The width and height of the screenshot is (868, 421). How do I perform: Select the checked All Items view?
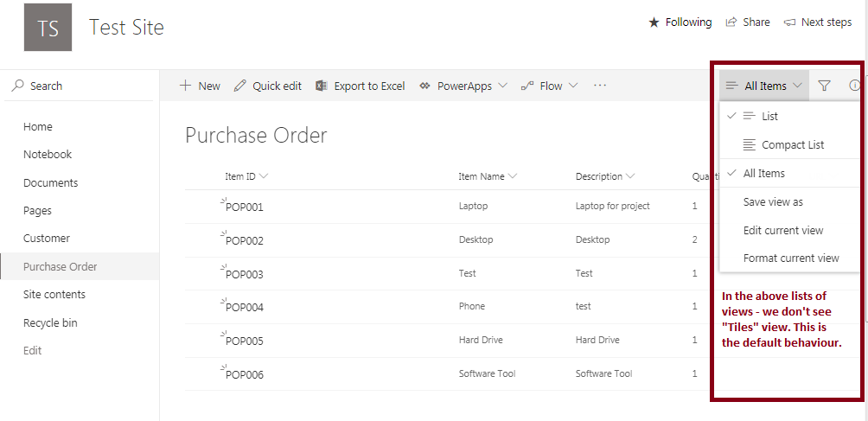[x=763, y=173]
